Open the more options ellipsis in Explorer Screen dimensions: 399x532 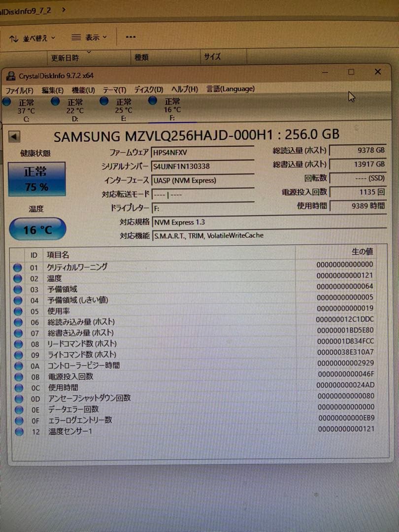pyautogui.click(x=131, y=37)
